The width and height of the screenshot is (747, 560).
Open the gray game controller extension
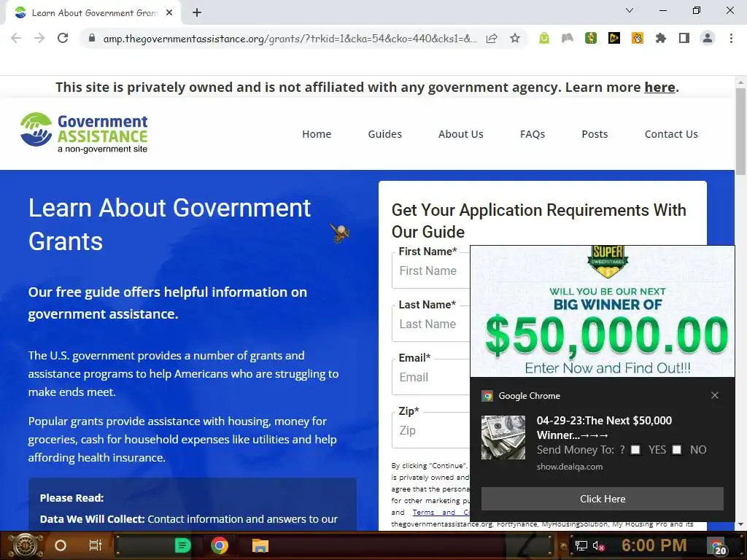click(568, 38)
